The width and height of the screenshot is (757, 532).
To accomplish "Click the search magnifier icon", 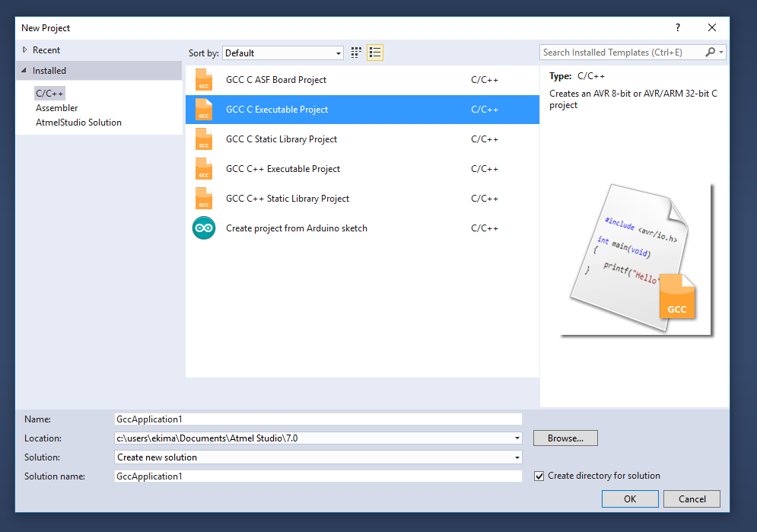I will pyautogui.click(x=710, y=53).
